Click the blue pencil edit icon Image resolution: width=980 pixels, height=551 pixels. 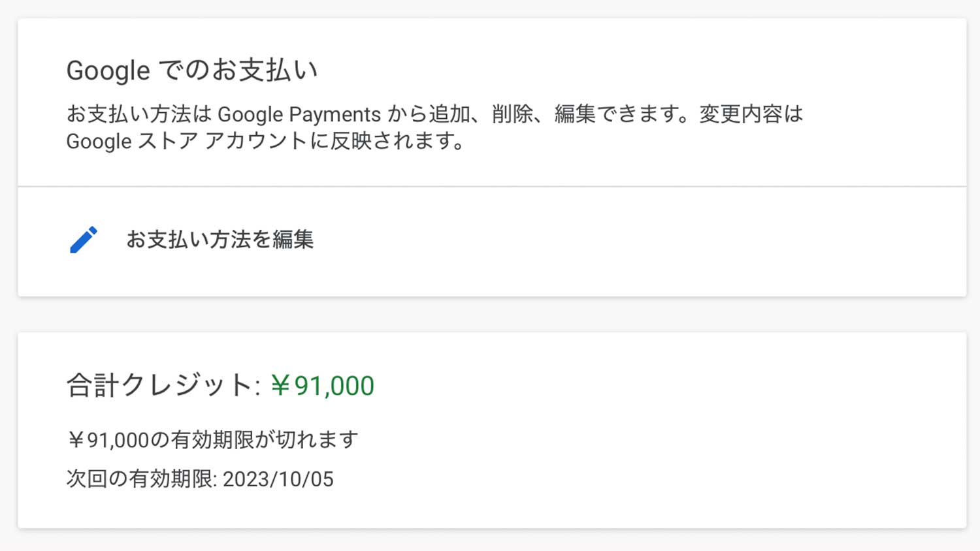click(x=84, y=240)
